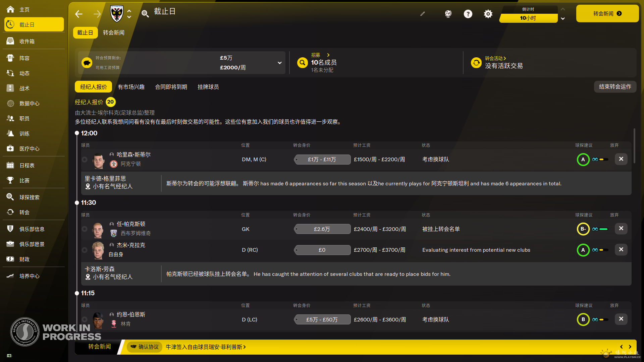Open the 战术 tactics sidebar icon
The width and height of the screenshot is (644, 362).
click(x=10, y=88)
